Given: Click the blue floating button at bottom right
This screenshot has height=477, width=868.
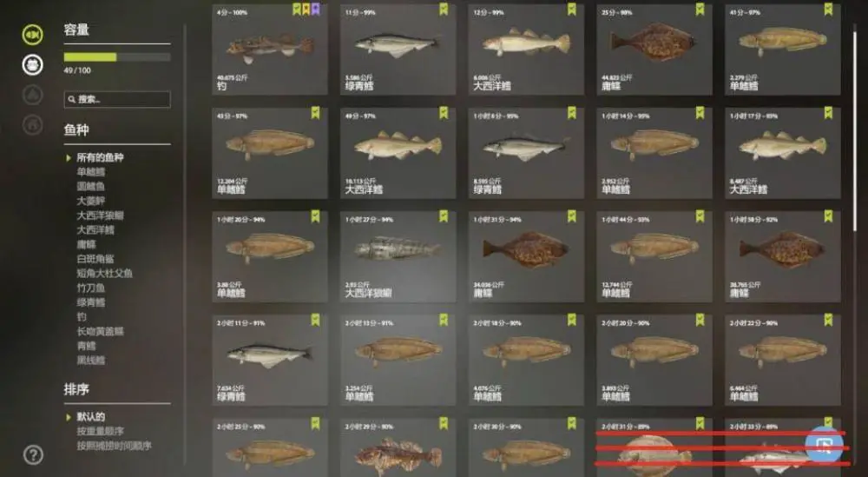Looking at the screenshot, I should 825,444.
